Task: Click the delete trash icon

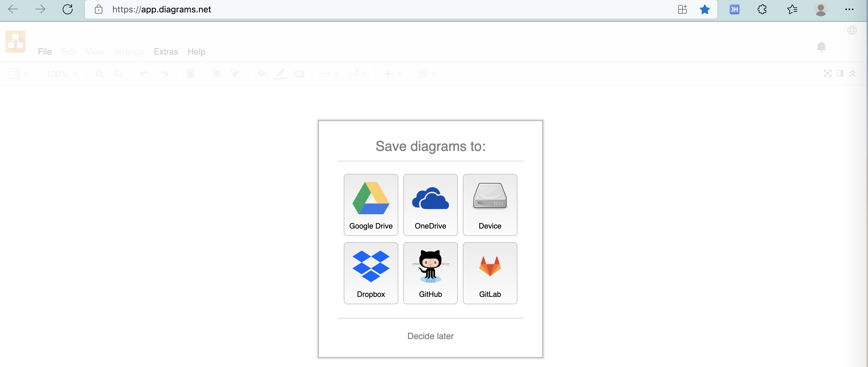Action: click(190, 74)
